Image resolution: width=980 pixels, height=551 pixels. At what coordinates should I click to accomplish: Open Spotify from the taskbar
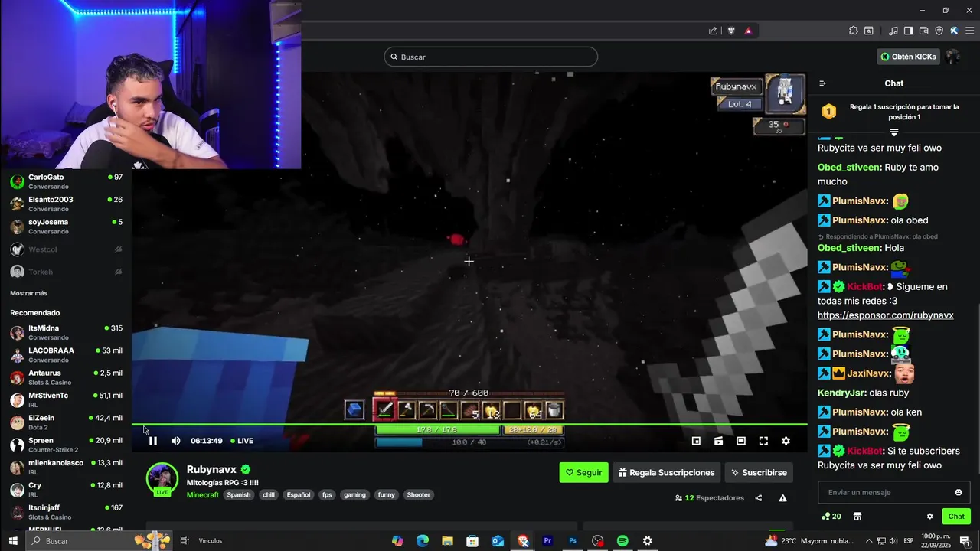[622, 541]
